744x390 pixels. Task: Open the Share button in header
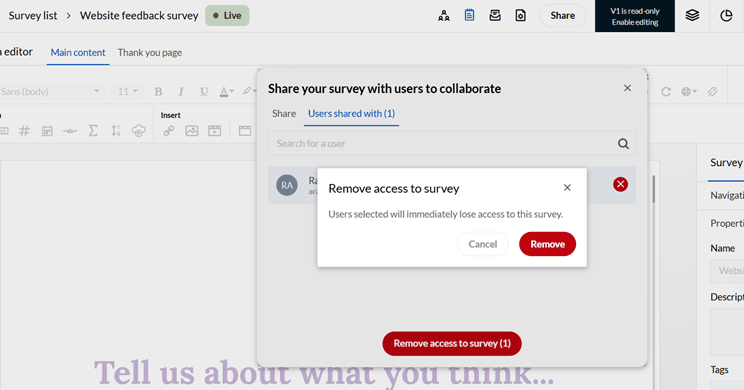562,16
